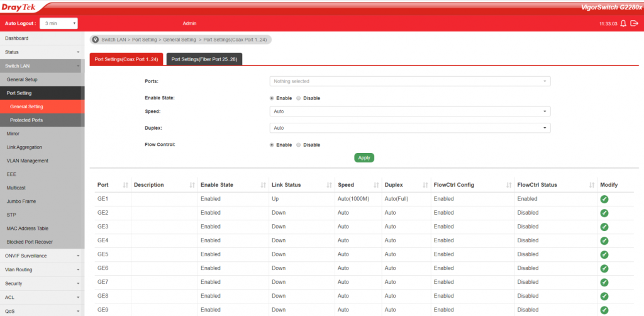
Task: Expand the ONVIF Surveillance menu
Action: point(42,256)
